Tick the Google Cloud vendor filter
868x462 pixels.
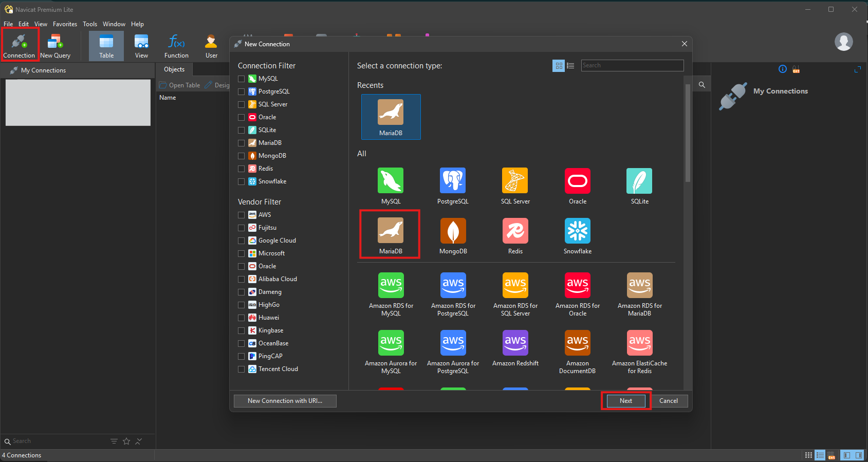point(242,241)
